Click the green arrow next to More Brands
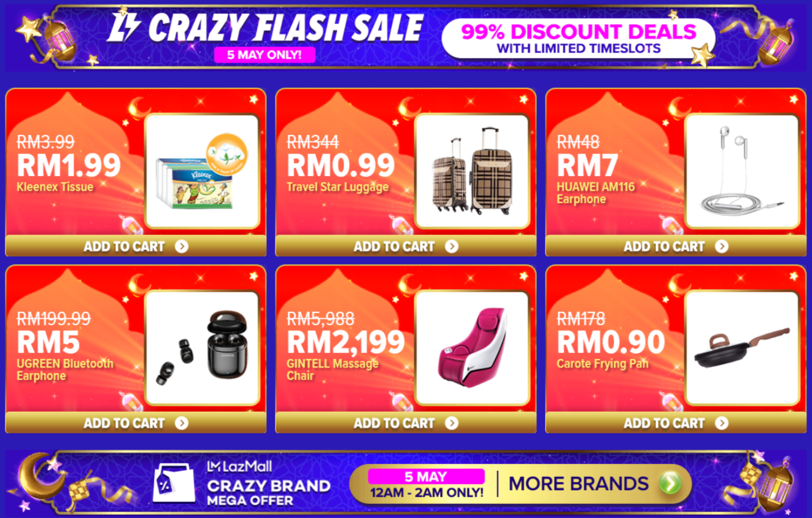Screen dimensions: 812x518 pyautogui.click(x=670, y=484)
